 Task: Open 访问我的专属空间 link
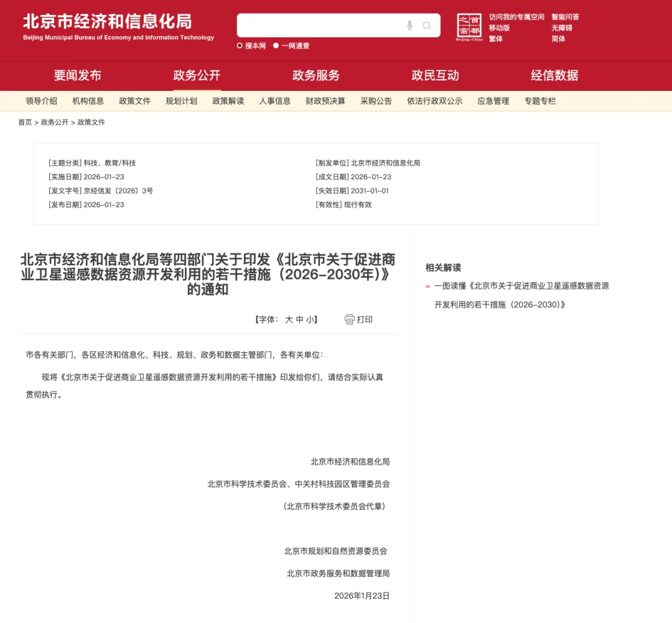point(516,17)
